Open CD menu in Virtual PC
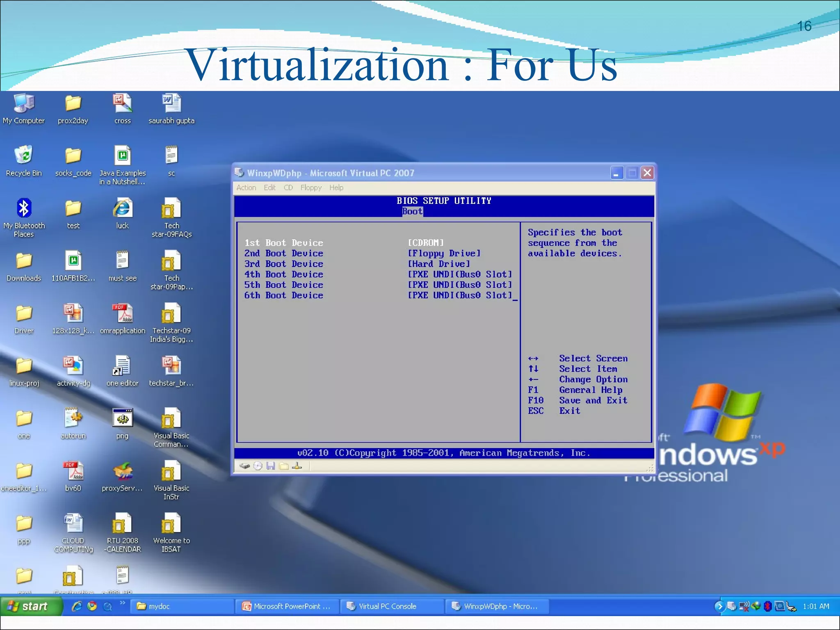The width and height of the screenshot is (840, 630). coord(288,187)
